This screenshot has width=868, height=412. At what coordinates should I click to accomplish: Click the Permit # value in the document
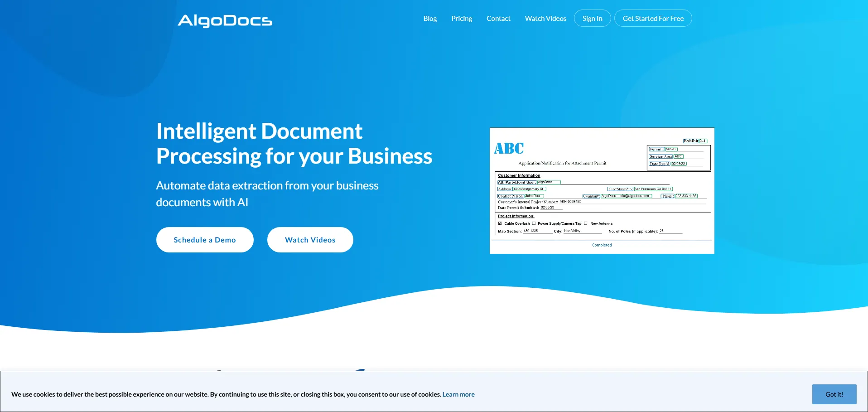[x=671, y=149]
